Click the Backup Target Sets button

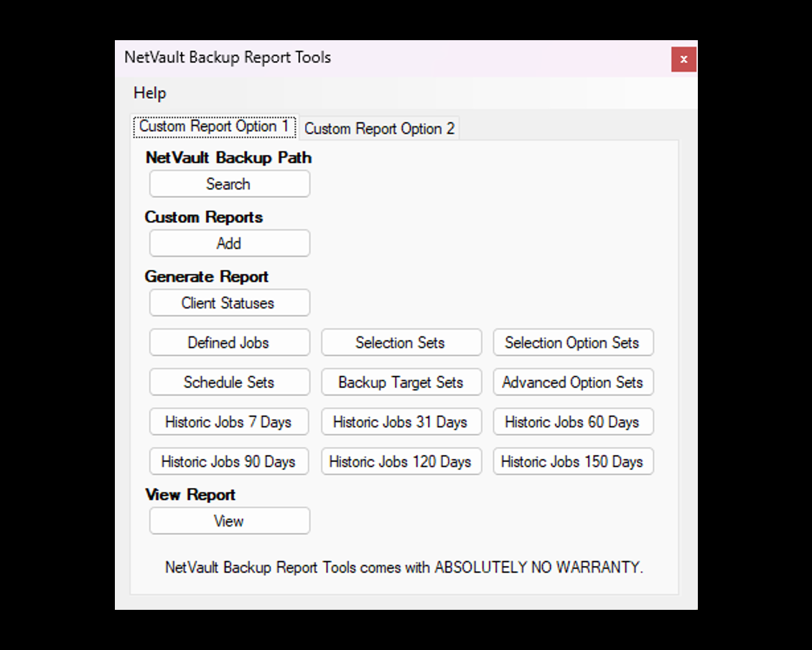click(401, 382)
